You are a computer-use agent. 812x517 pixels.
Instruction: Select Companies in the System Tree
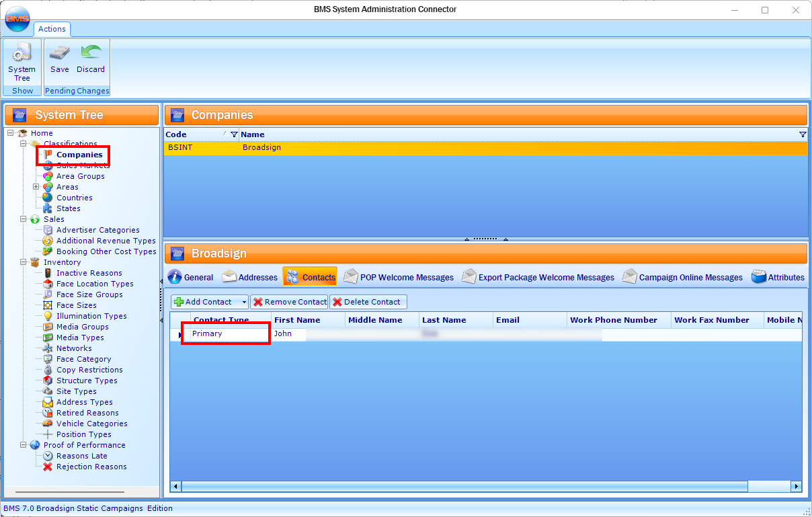(79, 155)
